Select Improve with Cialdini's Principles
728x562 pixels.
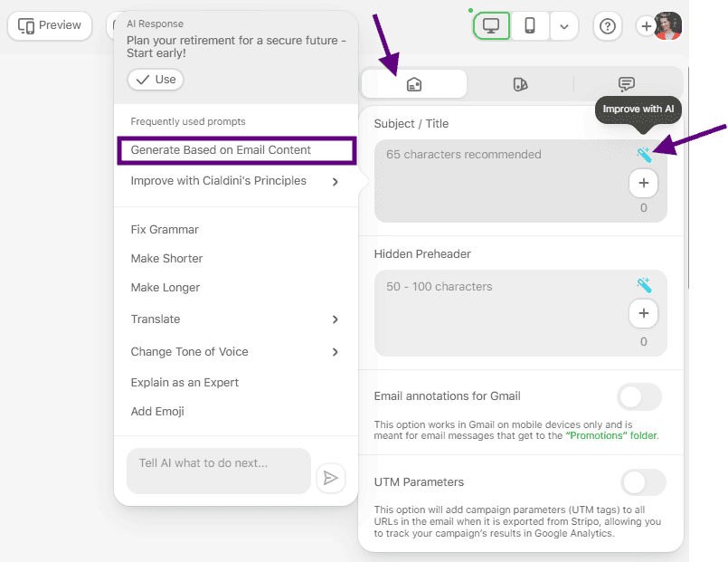click(x=219, y=181)
